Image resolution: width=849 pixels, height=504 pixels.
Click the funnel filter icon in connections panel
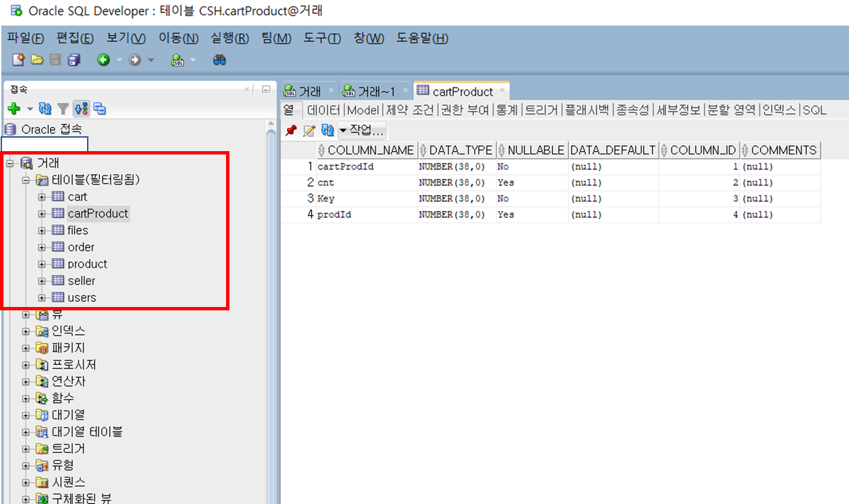point(63,109)
